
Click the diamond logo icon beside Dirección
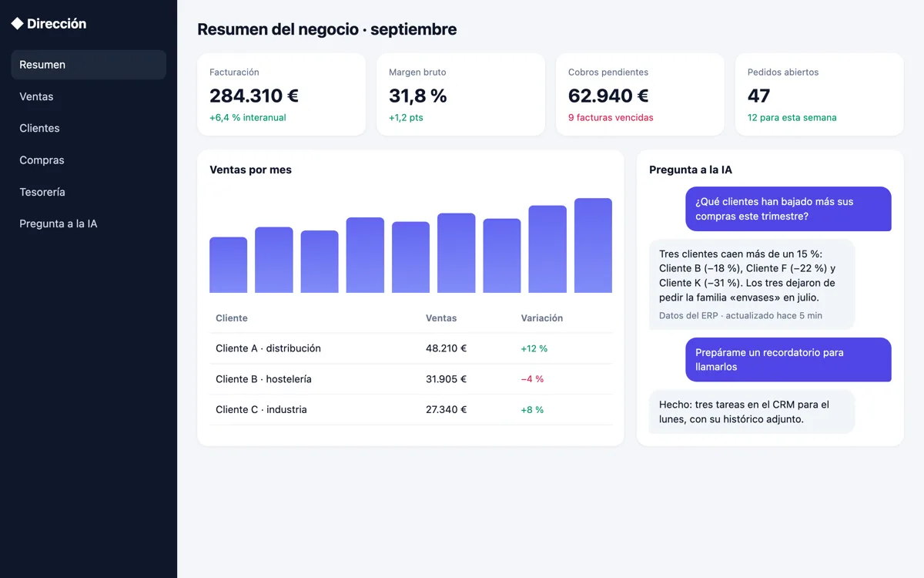click(17, 24)
